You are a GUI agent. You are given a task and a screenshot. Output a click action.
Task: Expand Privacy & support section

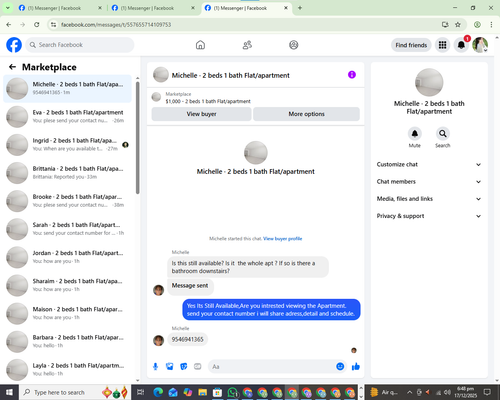(429, 216)
